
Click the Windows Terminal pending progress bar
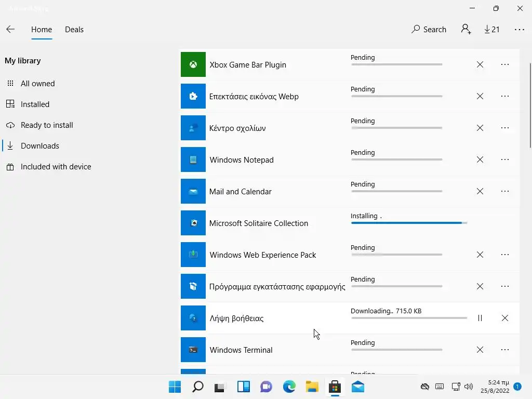coord(396,350)
